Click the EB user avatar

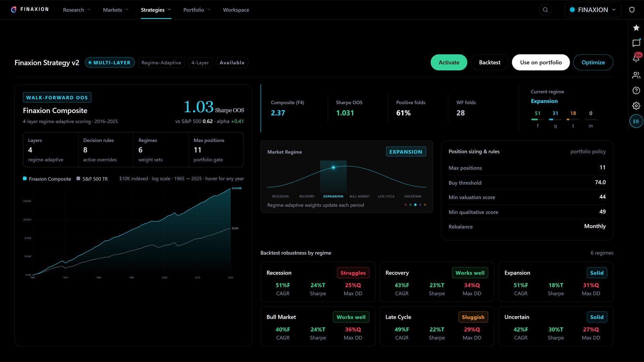pyautogui.click(x=636, y=121)
